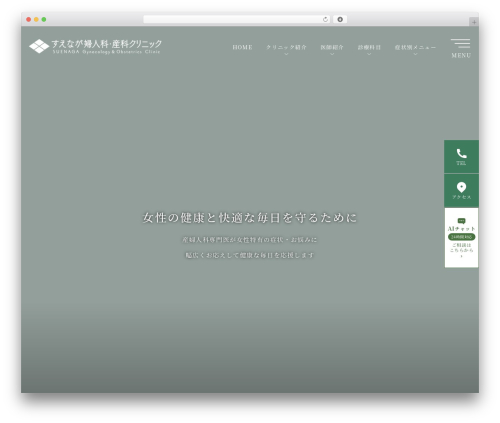Image resolution: width=500 pixels, height=423 pixels.
Task: Maximize the window using the green button
Action: (44, 20)
